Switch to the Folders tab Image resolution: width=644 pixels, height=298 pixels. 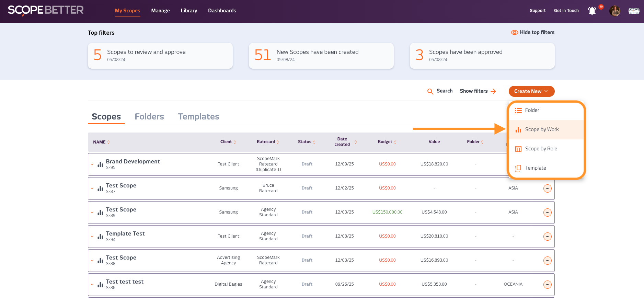149,117
